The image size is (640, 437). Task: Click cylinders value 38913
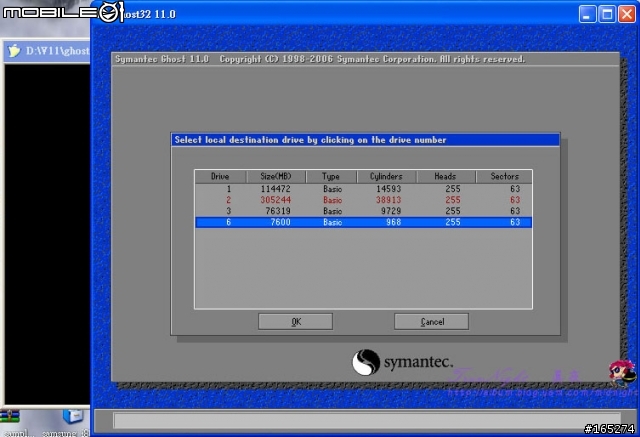389,200
